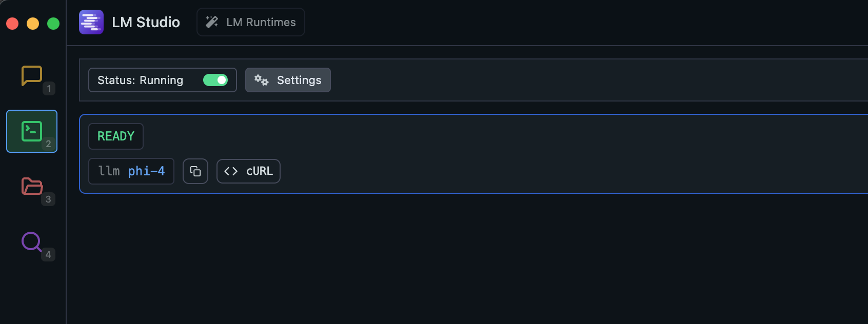Open the Discover magnifying glass icon
This screenshot has width=868, height=324.
point(32,241)
